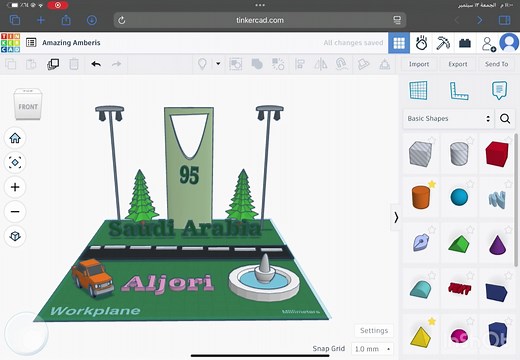Click the Paste tool icon

click(x=31, y=64)
